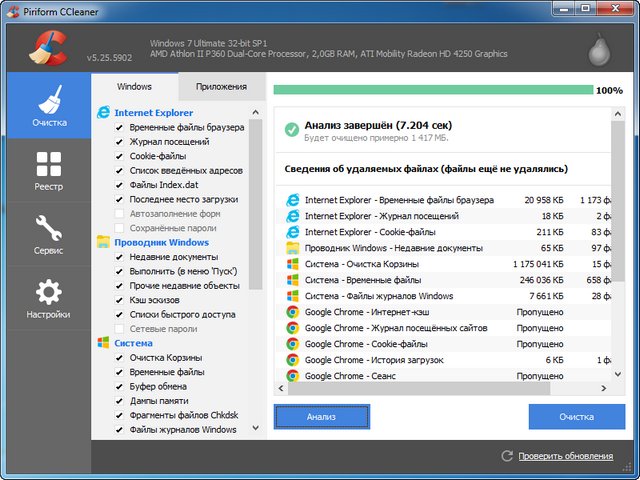The image size is (640, 480).
Task: Collapse the Проводник Windows category header
Action: (x=160, y=242)
